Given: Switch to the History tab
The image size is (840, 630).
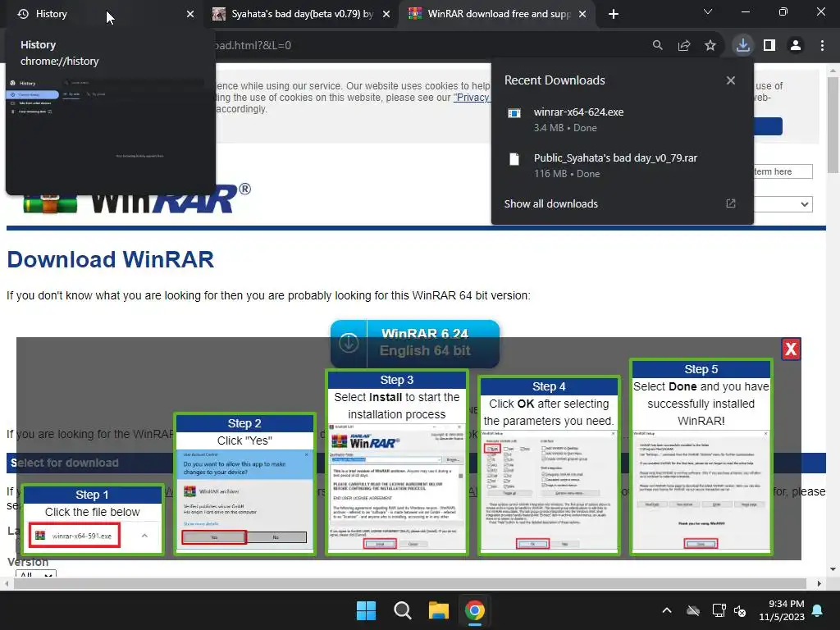Looking at the screenshot, I should pos(102,14).
